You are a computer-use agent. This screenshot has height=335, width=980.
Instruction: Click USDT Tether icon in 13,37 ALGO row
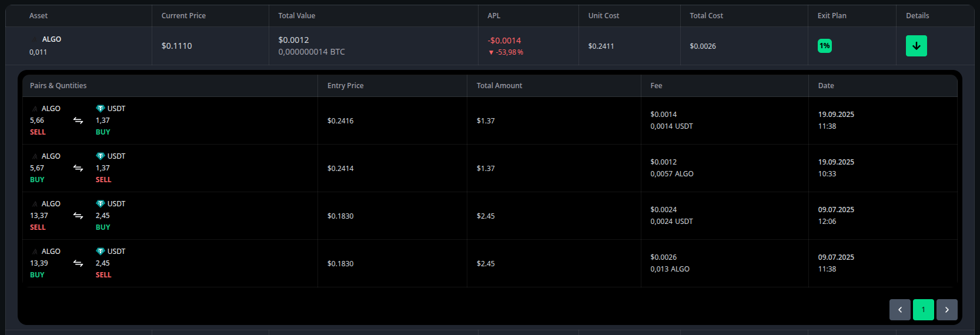100,204
